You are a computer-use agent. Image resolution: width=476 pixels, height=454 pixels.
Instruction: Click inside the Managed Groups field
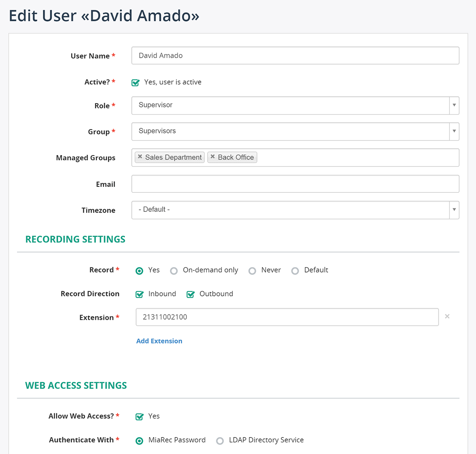point(355,157)
